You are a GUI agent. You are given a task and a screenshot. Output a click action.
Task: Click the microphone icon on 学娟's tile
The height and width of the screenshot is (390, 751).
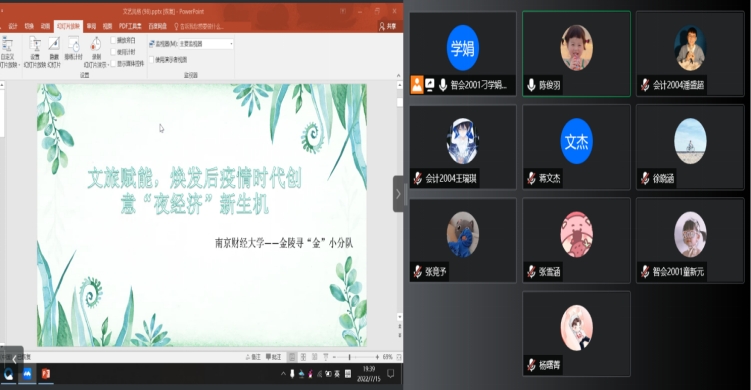click(443, 85)
